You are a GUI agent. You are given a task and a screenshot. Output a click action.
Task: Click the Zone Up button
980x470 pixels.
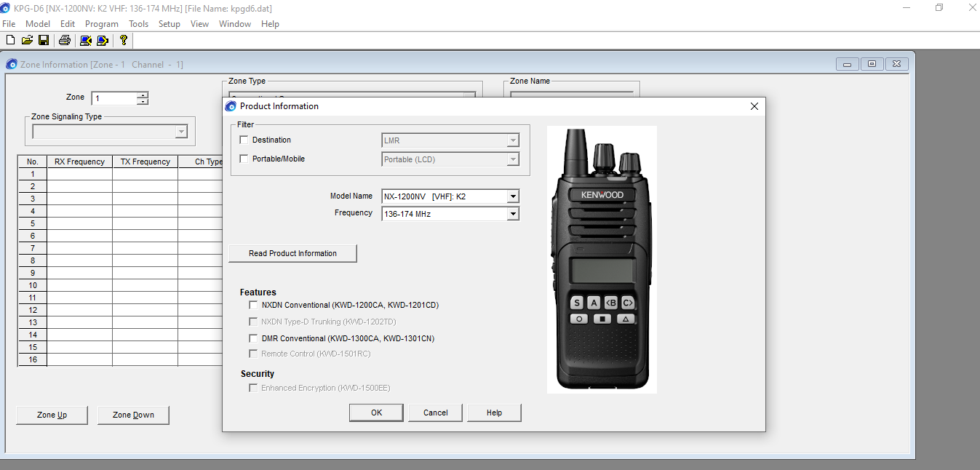[x=52, y=415]
